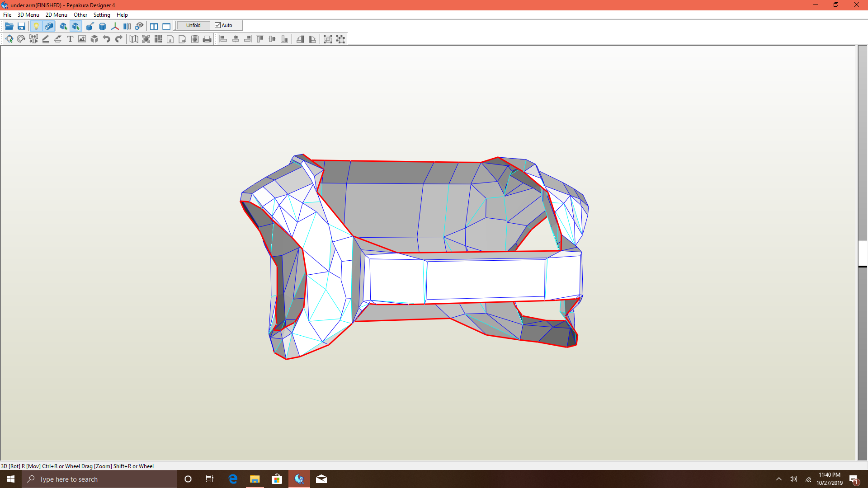Open Task View in taskbar

click(210, 479)
